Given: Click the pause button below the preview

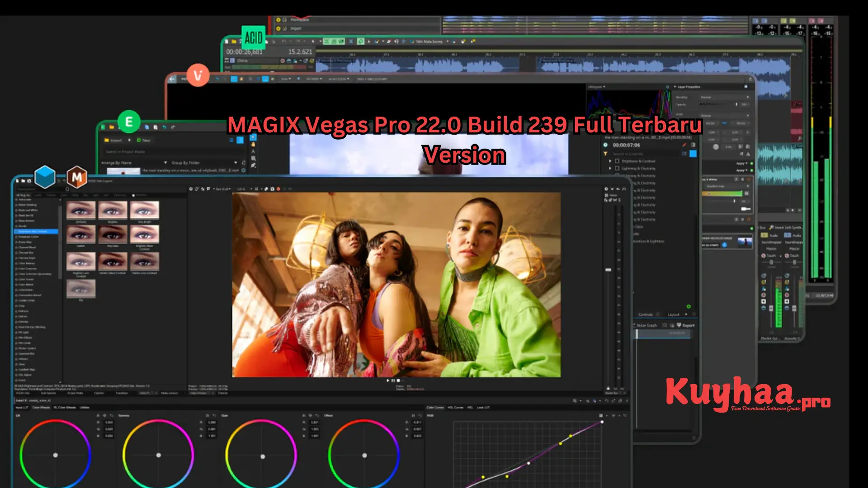Looking at the screenshot, I should pos(393,380).
